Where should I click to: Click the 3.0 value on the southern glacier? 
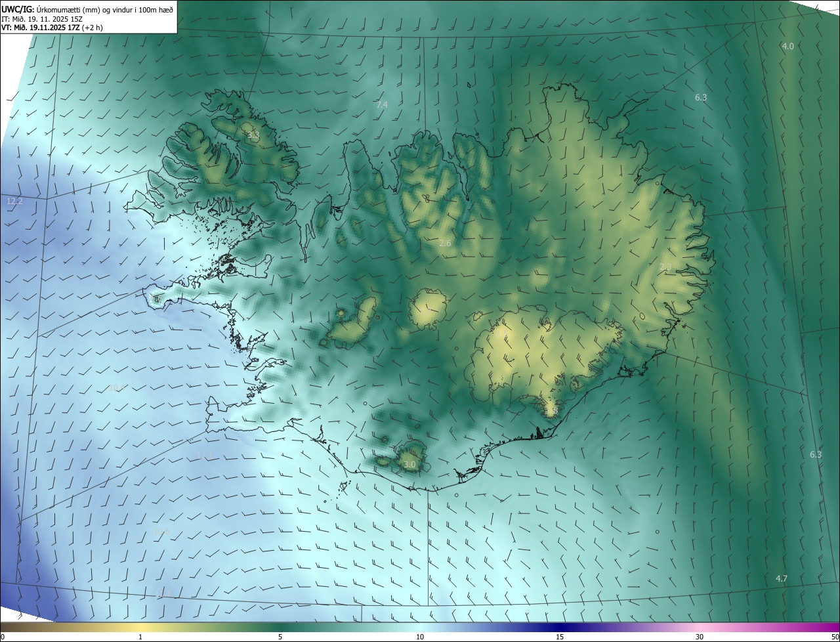409,464
